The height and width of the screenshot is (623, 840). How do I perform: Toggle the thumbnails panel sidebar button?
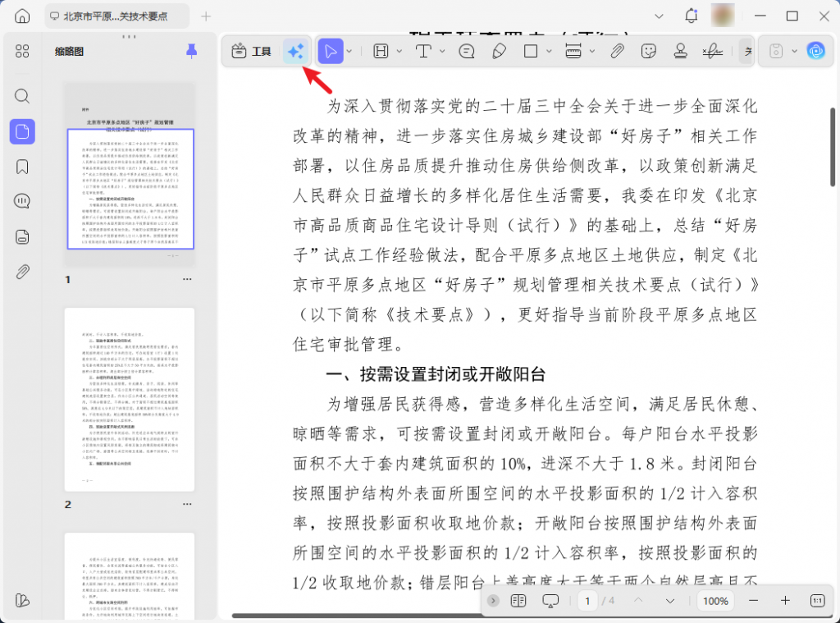[x=22, y=131]
